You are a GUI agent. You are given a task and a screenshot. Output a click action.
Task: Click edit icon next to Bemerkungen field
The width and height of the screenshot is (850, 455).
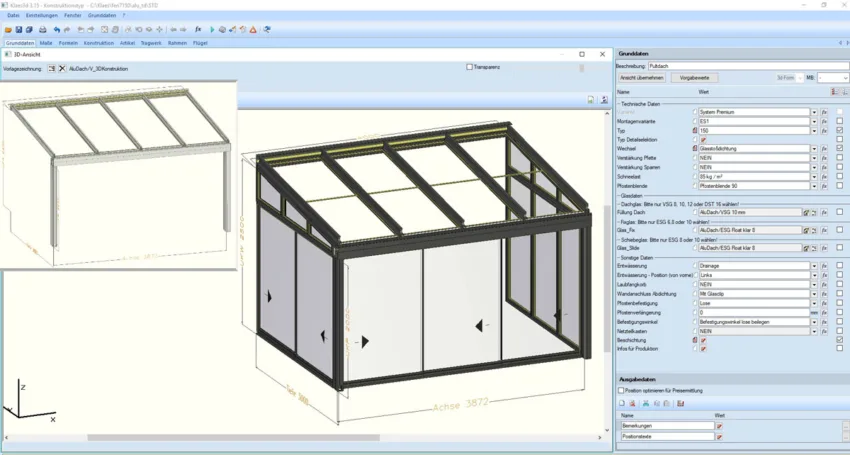tap(720, 426)
